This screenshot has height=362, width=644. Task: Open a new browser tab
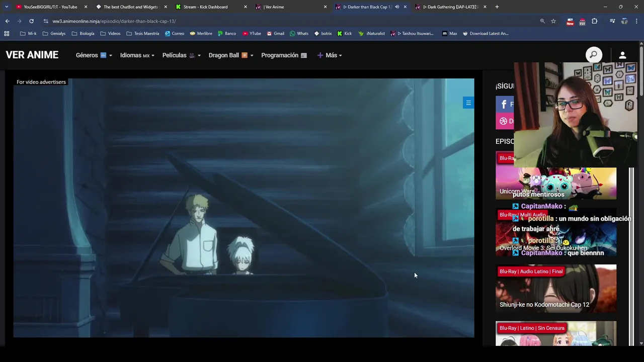coord(497,7)
